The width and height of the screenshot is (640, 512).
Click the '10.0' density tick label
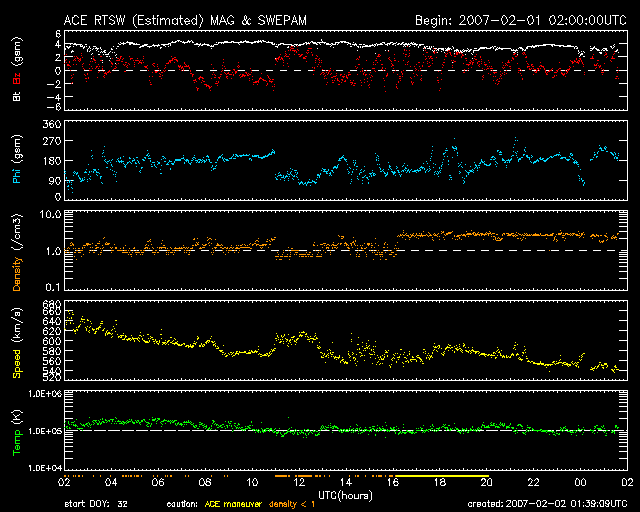pos(50,214)
